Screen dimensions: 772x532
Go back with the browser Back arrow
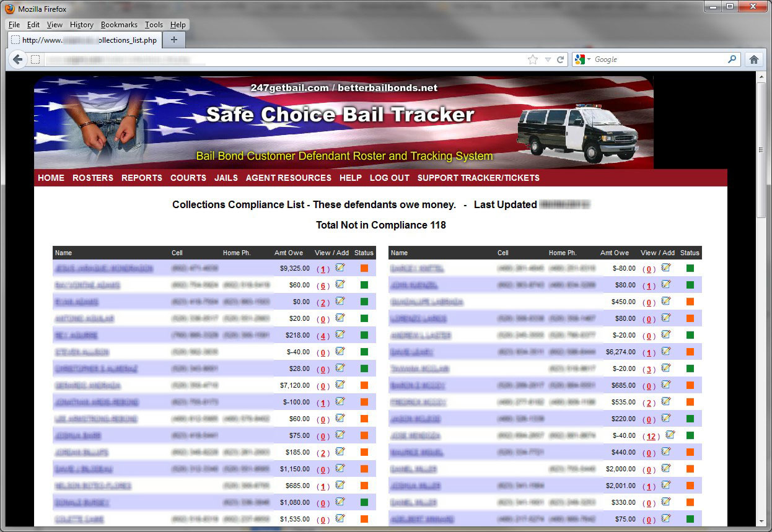[x=18, y=59]
